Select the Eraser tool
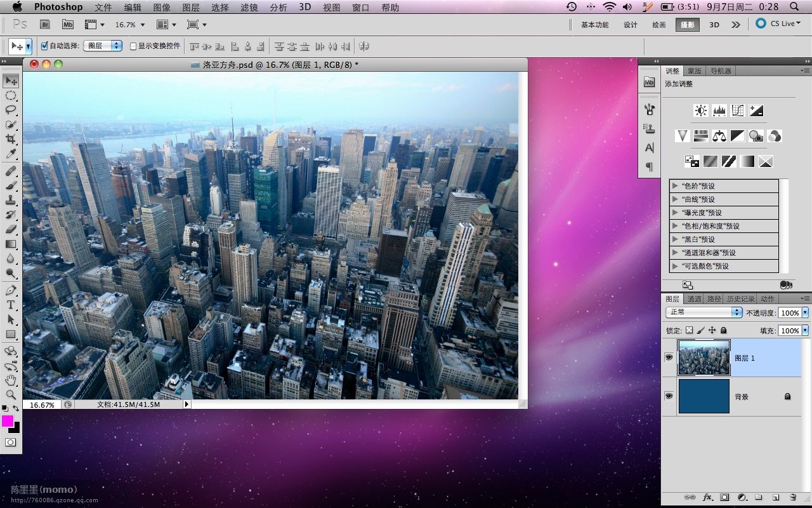 pos(11,229)
